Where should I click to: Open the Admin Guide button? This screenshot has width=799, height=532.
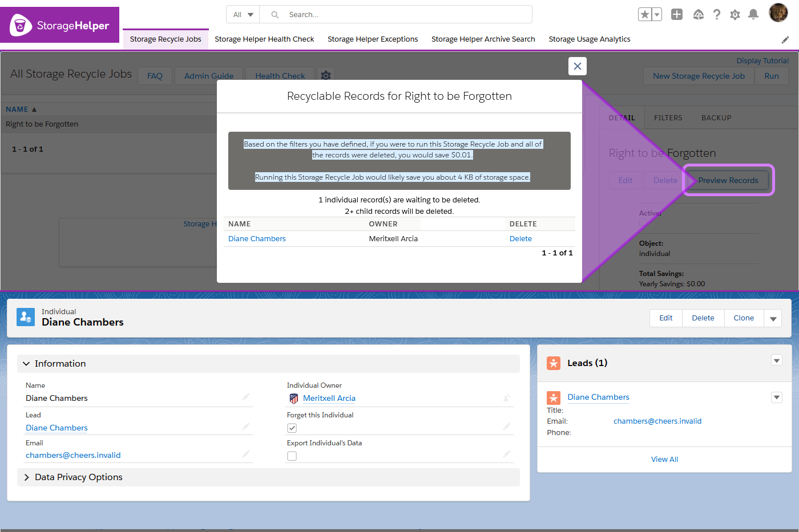pos(209,76)
